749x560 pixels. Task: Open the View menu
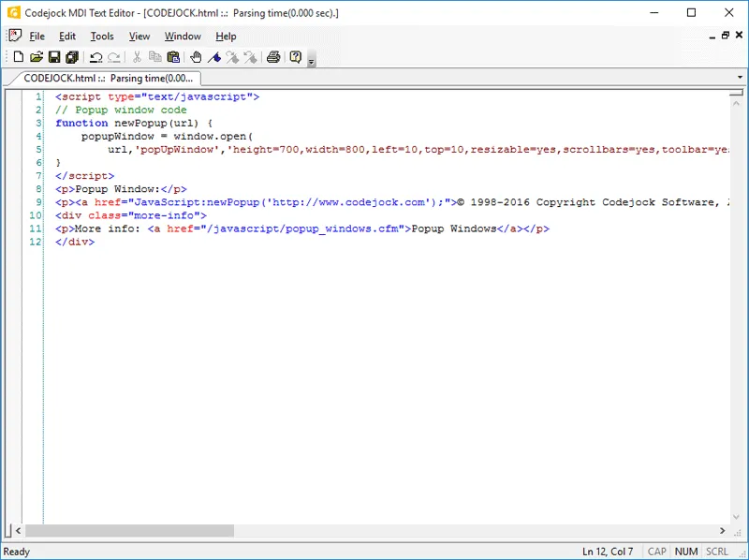click(139, 37)
